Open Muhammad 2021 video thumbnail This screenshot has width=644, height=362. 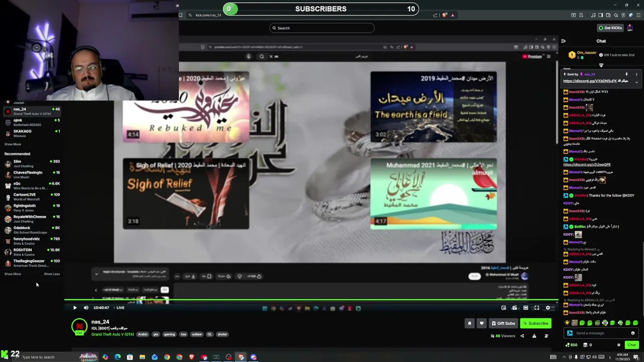[433, 194]
